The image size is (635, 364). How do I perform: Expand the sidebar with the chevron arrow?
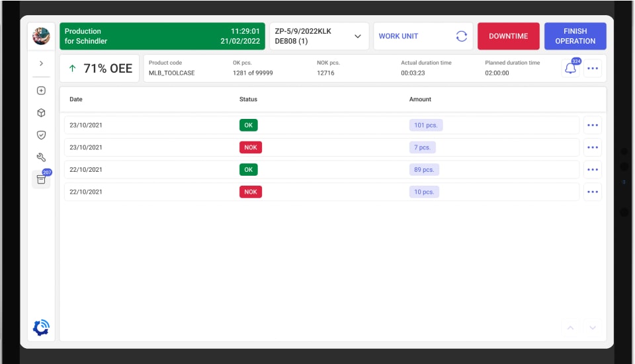[41, 63]
